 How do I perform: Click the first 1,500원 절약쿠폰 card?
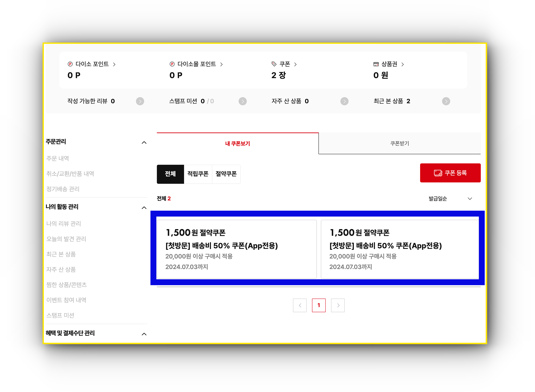pos(237,249)
